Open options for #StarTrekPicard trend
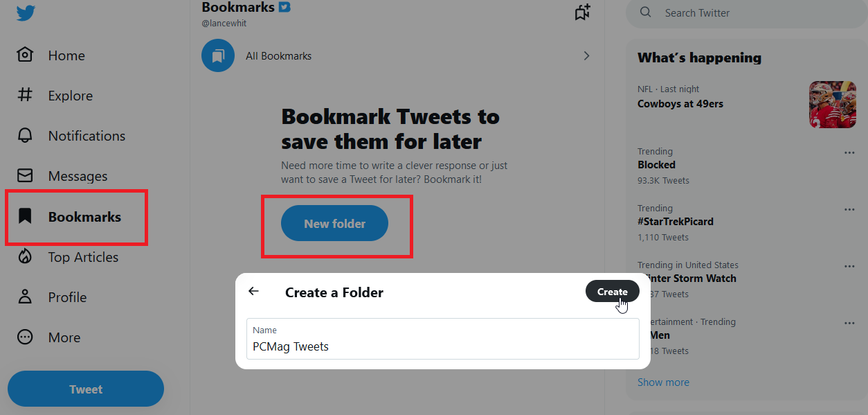This screenshot has width=868, height=415. [849, 209]
